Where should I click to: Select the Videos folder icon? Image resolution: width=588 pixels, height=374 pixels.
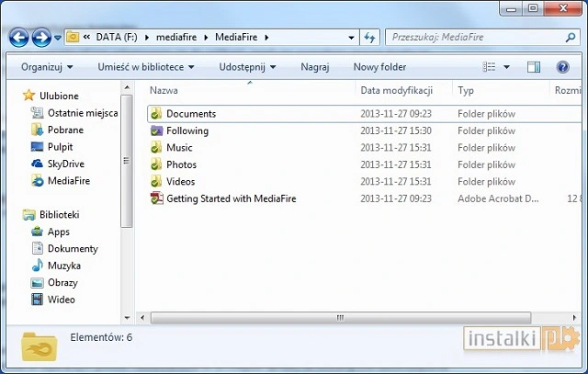(x=156, y=182)
